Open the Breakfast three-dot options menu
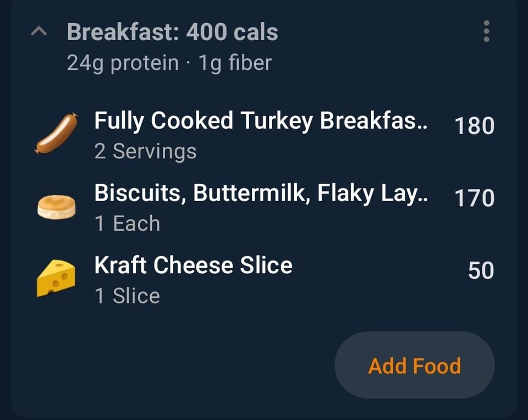528x420 pixels. (486, 32)
